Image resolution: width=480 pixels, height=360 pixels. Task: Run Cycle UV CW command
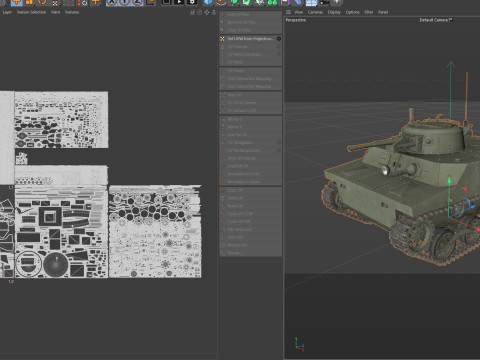pos(250,222)
